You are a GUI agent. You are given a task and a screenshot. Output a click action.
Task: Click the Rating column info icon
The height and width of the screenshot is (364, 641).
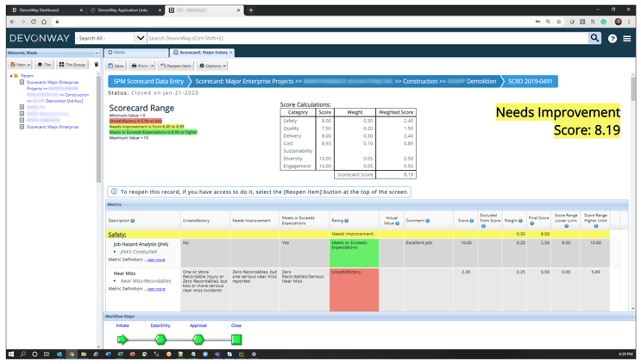[x=347, y=221]
